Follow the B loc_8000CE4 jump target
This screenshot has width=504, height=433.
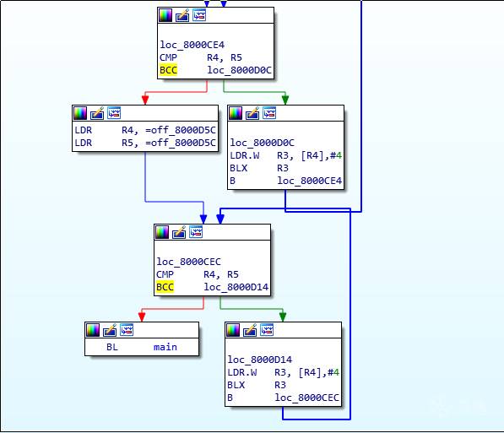[310, 181]
